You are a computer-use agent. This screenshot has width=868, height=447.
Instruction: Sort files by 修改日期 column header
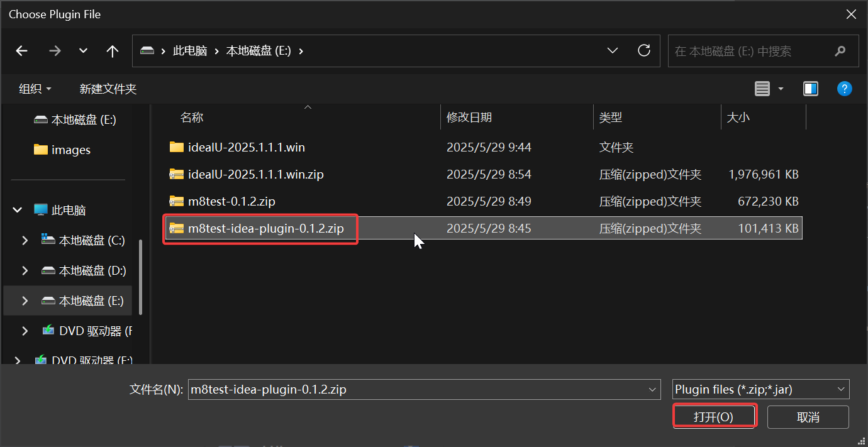(x=469, y=117)
